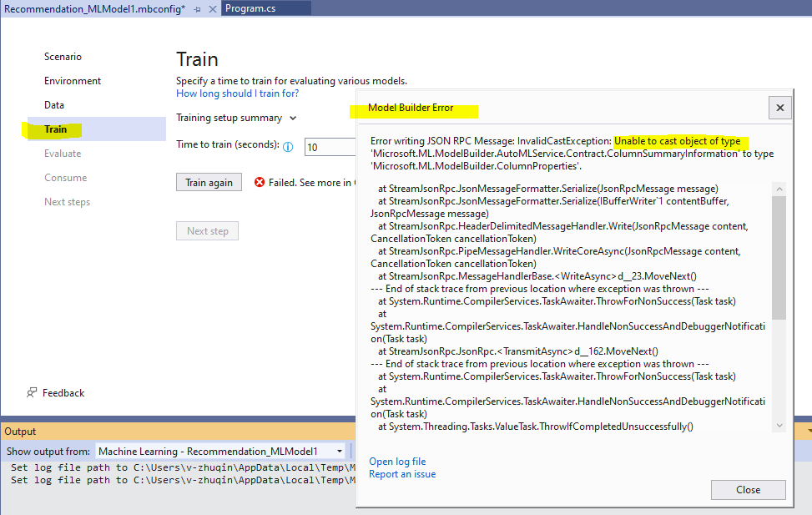Image resolution: width=812 pixels, height=515 pixels.
Task: Pin the Recommendation_MLModel1.mbconfig tab
Action: (x=197, y=9)
